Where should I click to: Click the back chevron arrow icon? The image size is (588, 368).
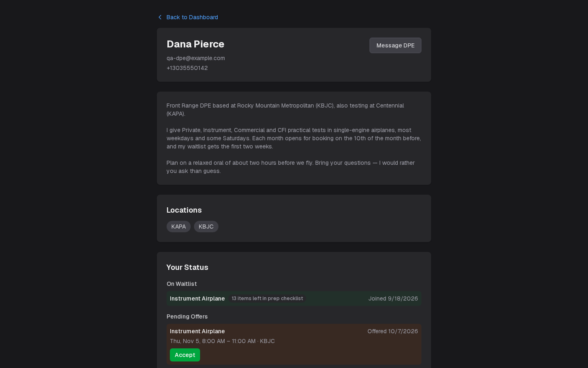[x=160, y=17]
